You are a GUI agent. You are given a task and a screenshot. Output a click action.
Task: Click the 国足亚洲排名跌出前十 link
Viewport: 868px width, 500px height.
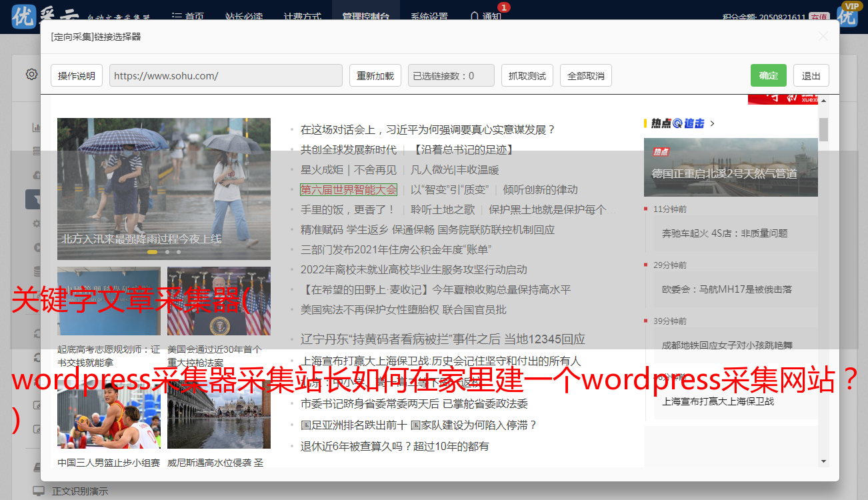coord(419,425)
